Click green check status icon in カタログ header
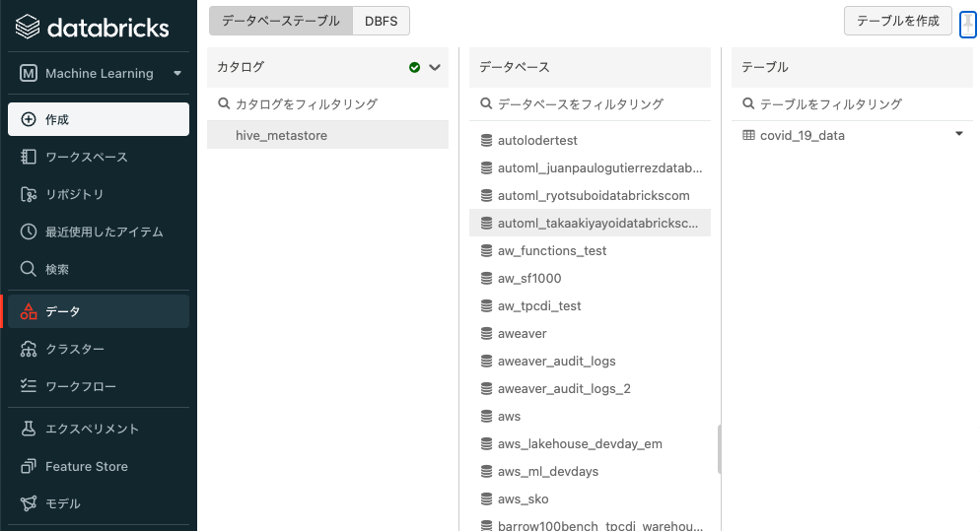 tap(414, 67)
